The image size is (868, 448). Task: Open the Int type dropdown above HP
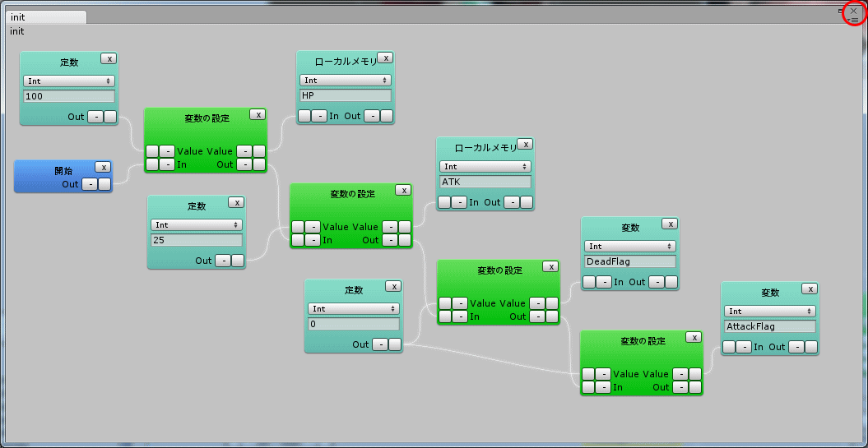[x=346, y=81]
